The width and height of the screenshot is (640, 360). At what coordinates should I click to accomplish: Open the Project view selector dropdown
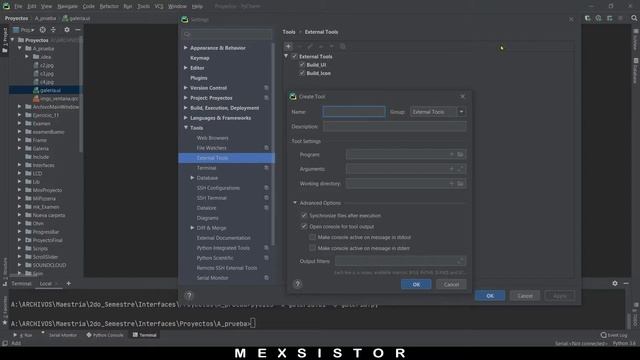tap(24, 30)
